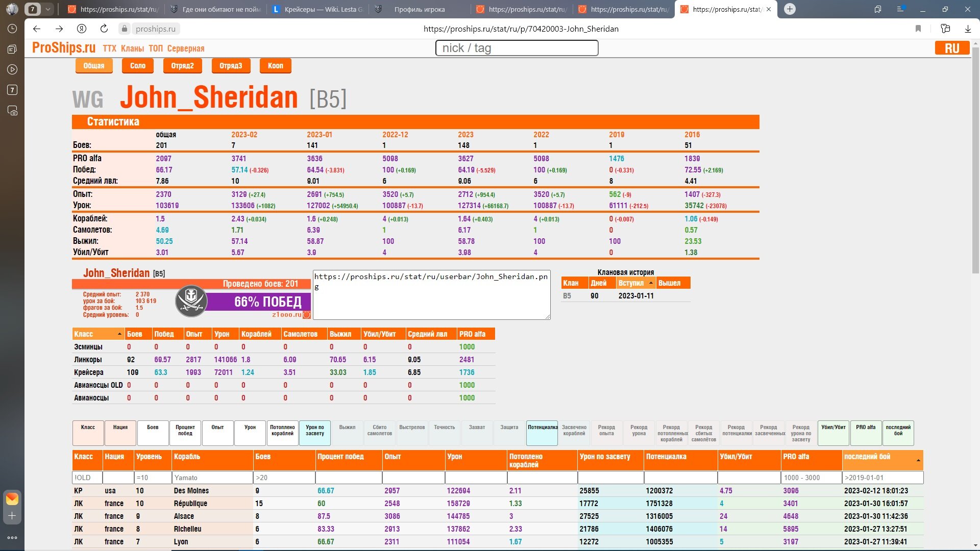The image size is (980, 551).
Task: Open the mail icon in the sidebar
Action: point(12,498)
